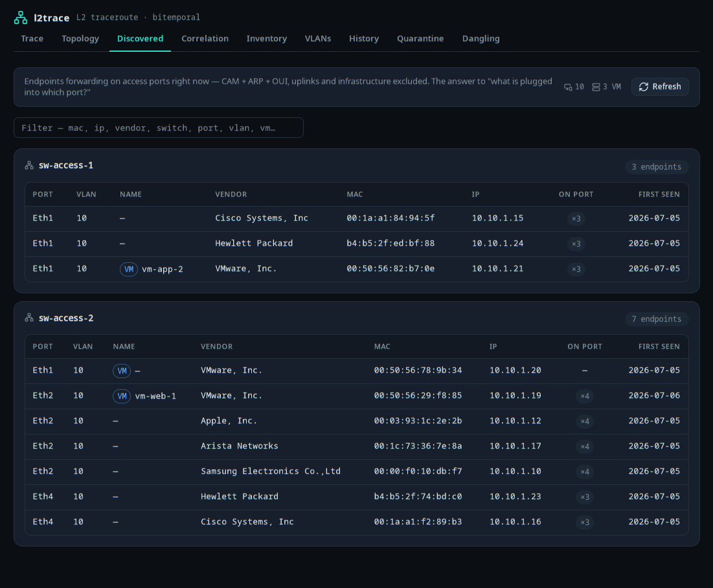Image resolution: width=713 pixels, height=588 pixels.
Task: Click the endpoint count icon showing 10
Action: [x=569, y=87]
